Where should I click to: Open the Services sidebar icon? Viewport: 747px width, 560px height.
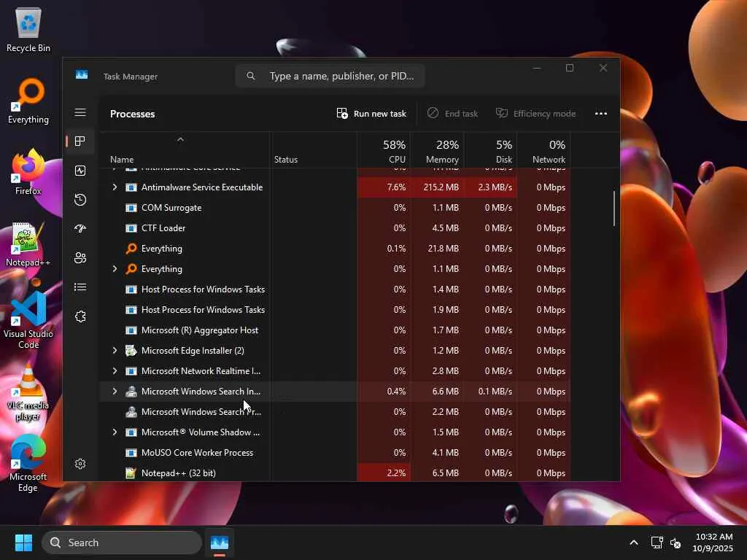[x=80, y=316]
